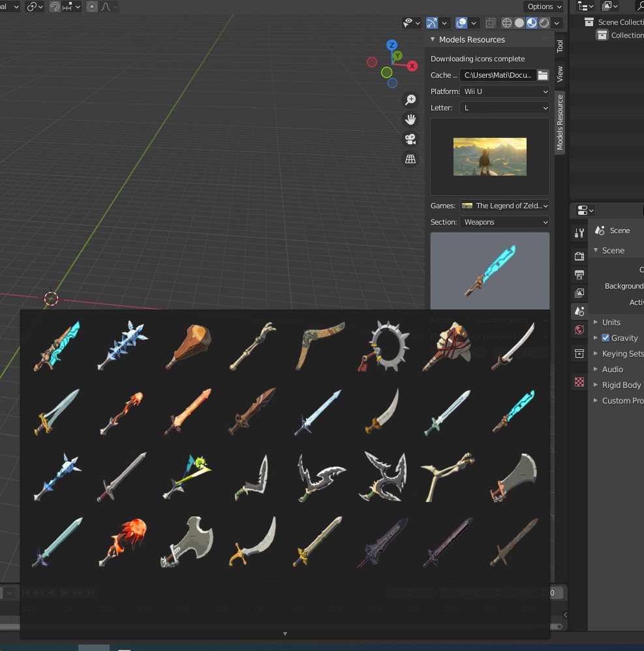Open the Options dropdown
644x651 pixels.
544,7
